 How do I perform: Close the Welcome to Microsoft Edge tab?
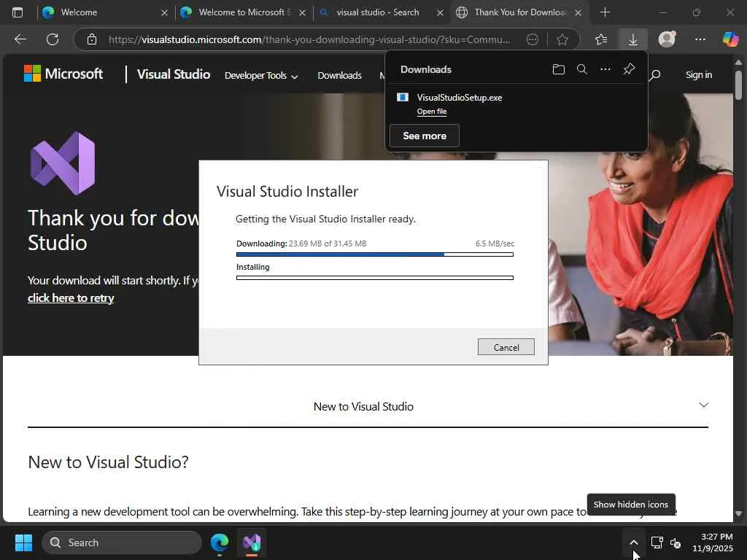click(302, 13)
